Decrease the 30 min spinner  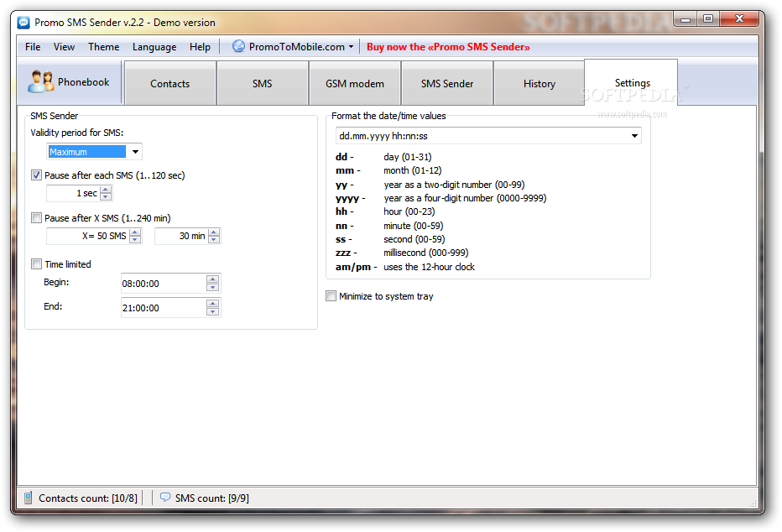214,239
